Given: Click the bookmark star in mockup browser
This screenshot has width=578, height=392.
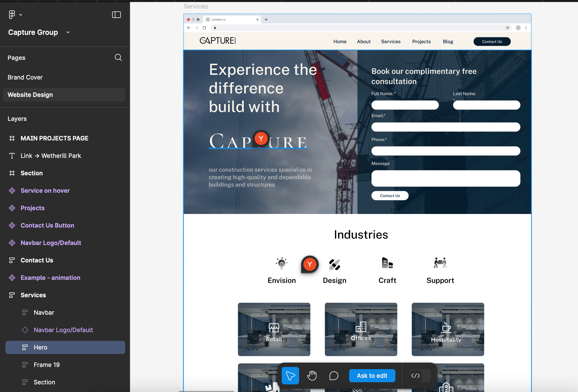Looking at the screenshot, I should pos(508,28).
